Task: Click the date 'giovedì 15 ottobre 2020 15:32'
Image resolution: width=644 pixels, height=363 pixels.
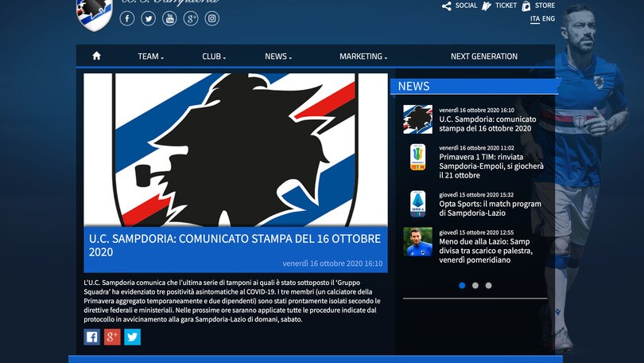Action: coord(476,195)
